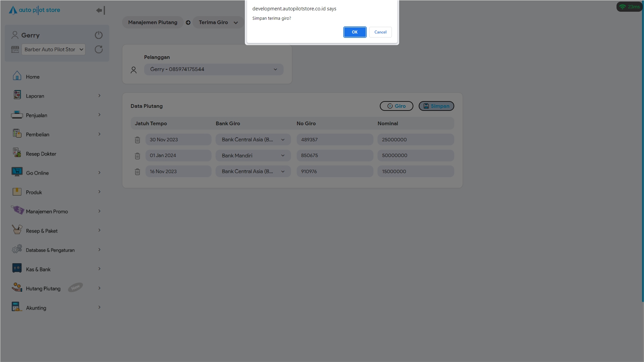Viewport: 644px width, 362px height.
Task: Click the No Giro field 850675
Action: click(x=335, y=155)
